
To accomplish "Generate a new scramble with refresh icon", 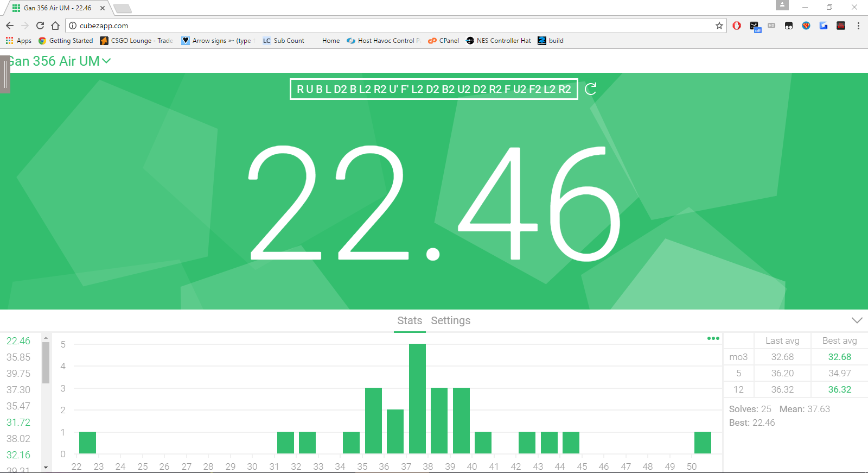I will coord(591,89).
